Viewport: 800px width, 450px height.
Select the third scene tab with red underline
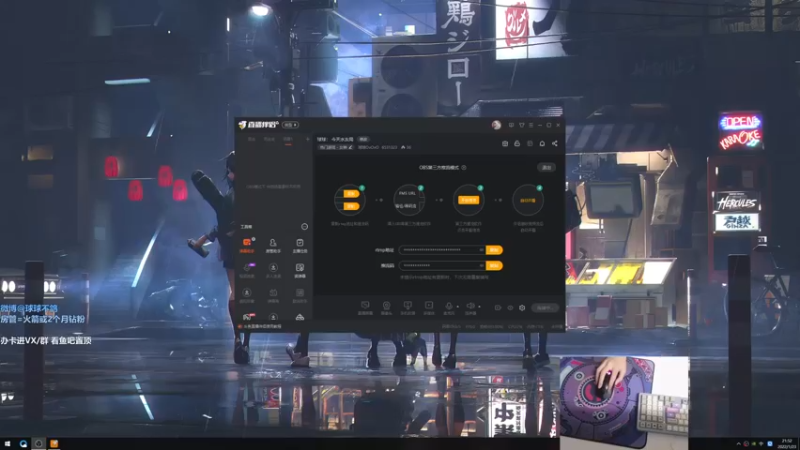[x=288, y=139]
